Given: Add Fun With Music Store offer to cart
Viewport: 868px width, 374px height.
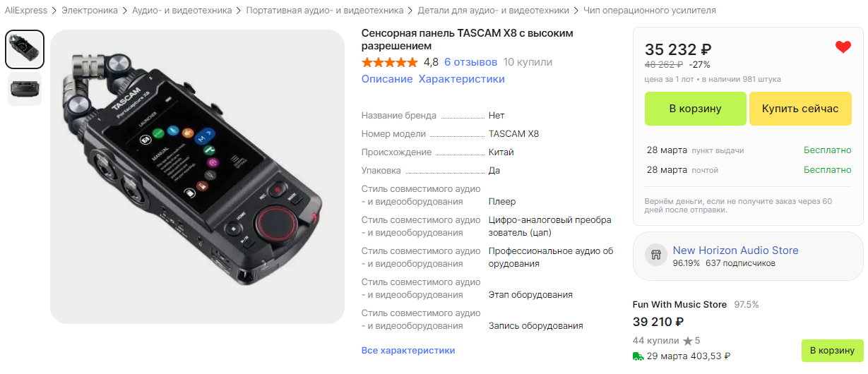Looking at the screenshot, I should coord(832,351).
